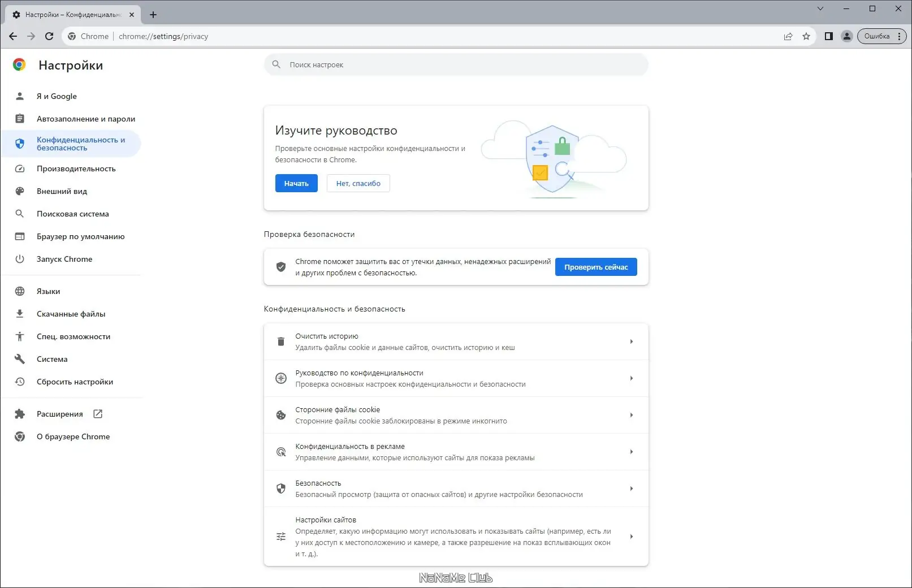The width and height of the screenshot is (912, 588).
Task: Click the shield icon next to Безопасность
Action: click(281, 488)
